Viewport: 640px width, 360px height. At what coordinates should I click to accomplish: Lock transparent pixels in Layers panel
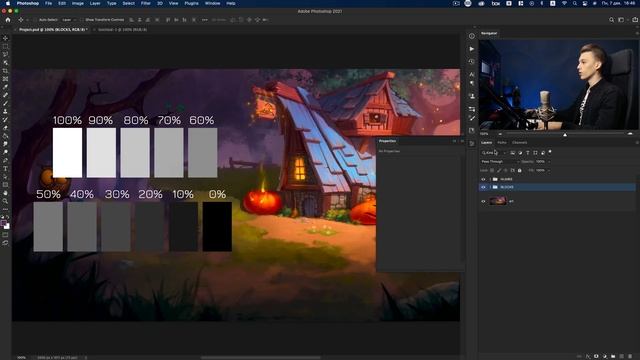(492, 170)
